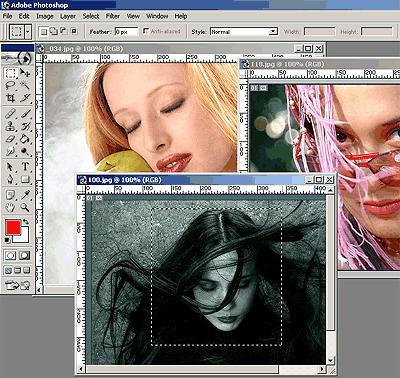Select the Zoom magnifier tool
This screenshot has width=400, height=378.
tap(25, 207)
